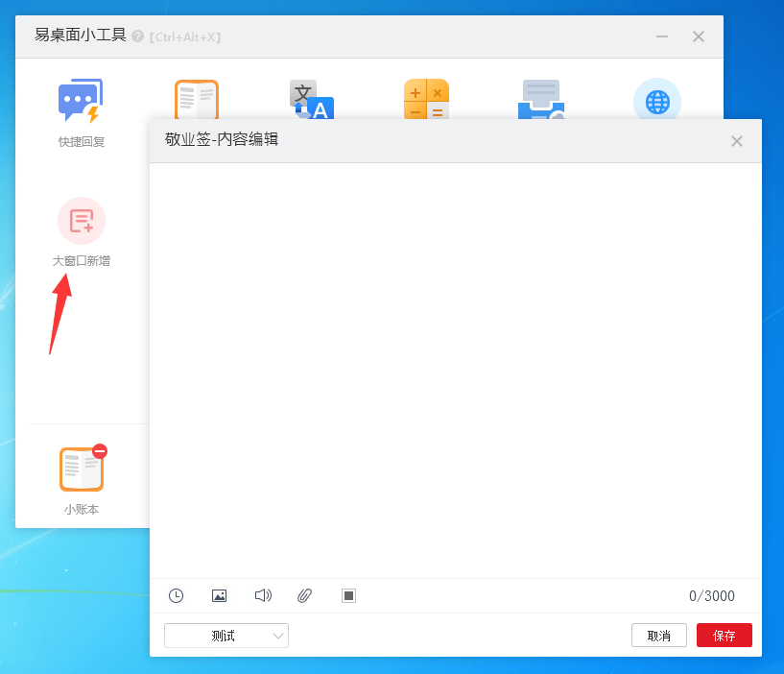Click the help question mark icon
The image size is (784, 674).
(137, 36)
